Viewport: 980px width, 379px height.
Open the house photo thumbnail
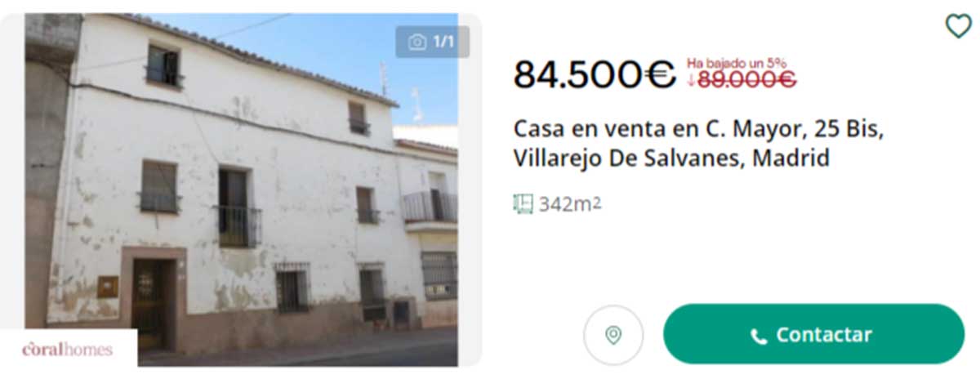click(241, 189)
